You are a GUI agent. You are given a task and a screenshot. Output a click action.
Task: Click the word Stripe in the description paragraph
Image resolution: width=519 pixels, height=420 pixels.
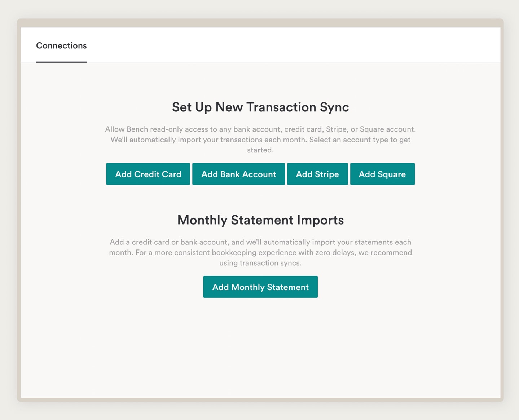(x=337, y=129)
